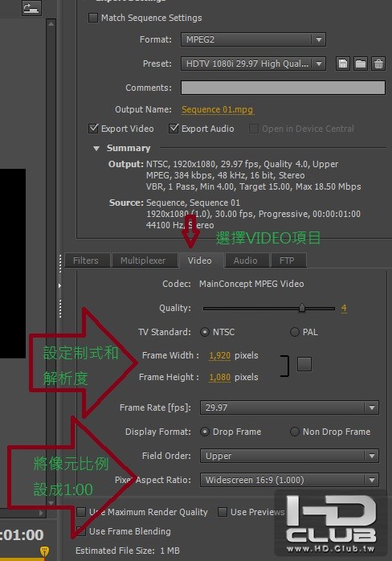
Task: Toggle the frame size aspect lock box
Action: coord(304,364)
